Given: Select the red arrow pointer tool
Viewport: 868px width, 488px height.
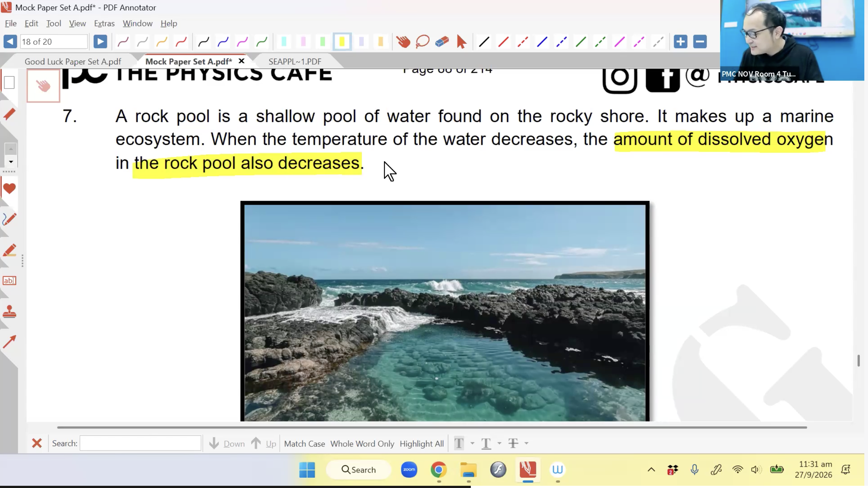Looking at the screenshot, I should pyautogui.click(x=462, y=42).
